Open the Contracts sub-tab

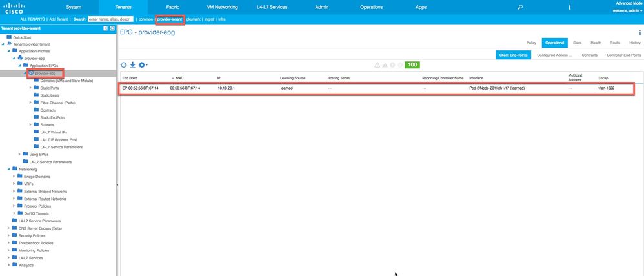click(x=589, y=55)
